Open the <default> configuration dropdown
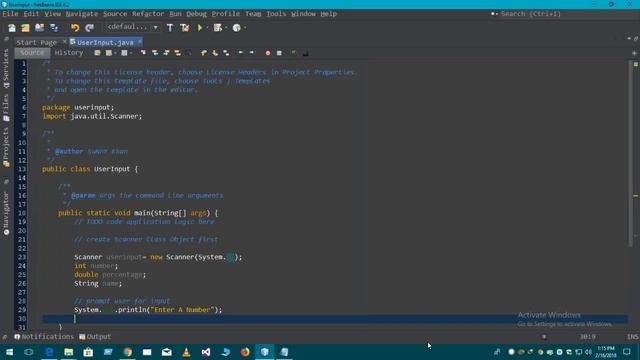This screenshot has width=640, height=360. click(132, 27)
